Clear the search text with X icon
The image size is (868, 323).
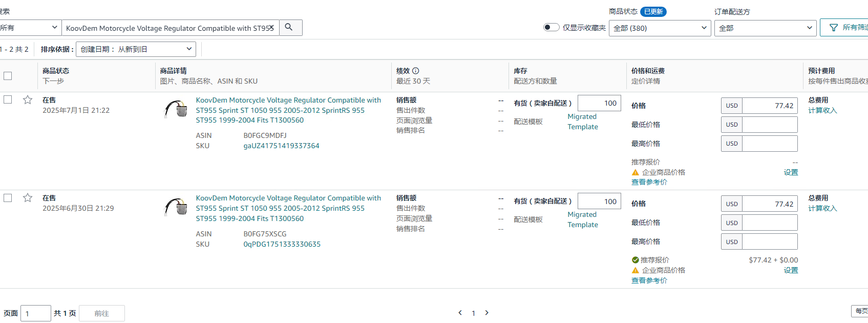pyautogui.click(x=271, y=28)
